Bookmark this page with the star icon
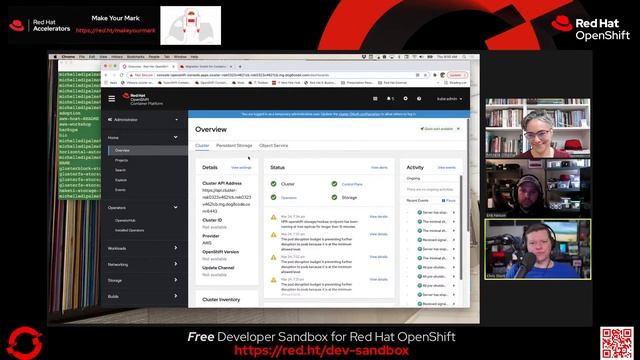 (425, 75)
